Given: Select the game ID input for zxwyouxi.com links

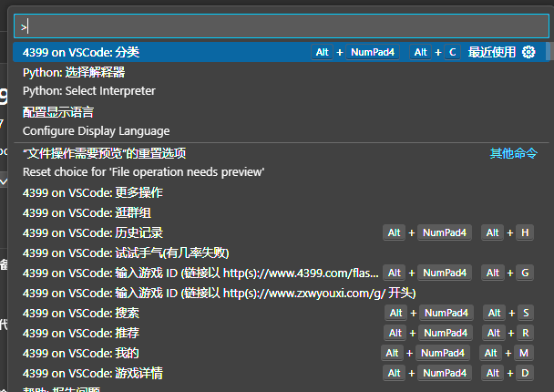Looking at the screenshot, I should pos(282,293).
